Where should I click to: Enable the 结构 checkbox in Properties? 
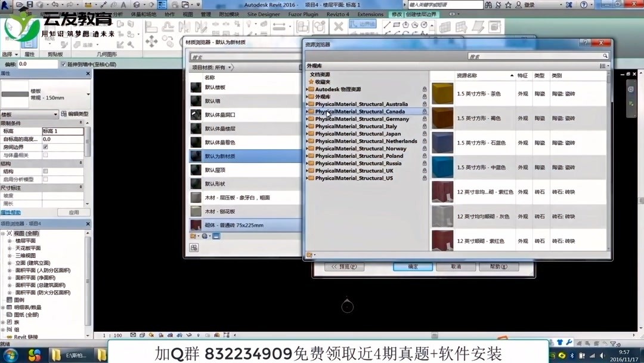pyautogui.click(x=46, y=170)
